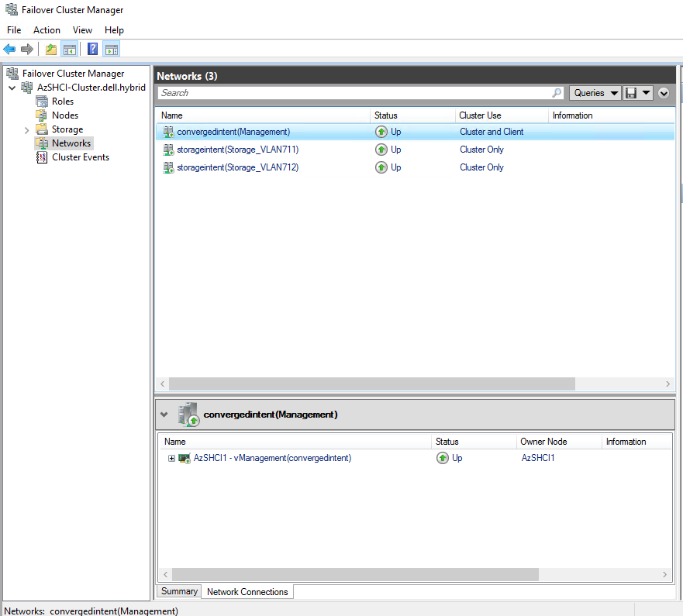Click in the Networks search field
This screenshot has width=683, height=616.
tap(353, 93)
